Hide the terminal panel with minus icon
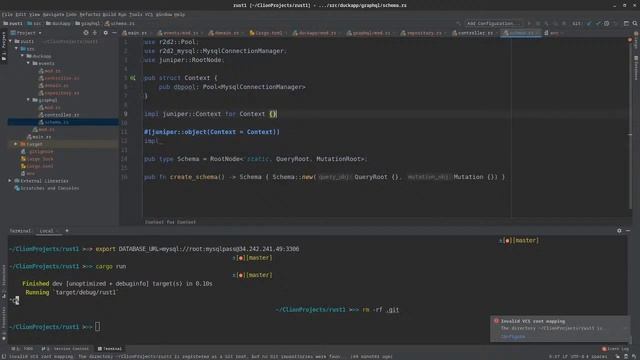The width and height of the screenshot is (640, 360). pyautogui.click(x=628, y=231)
